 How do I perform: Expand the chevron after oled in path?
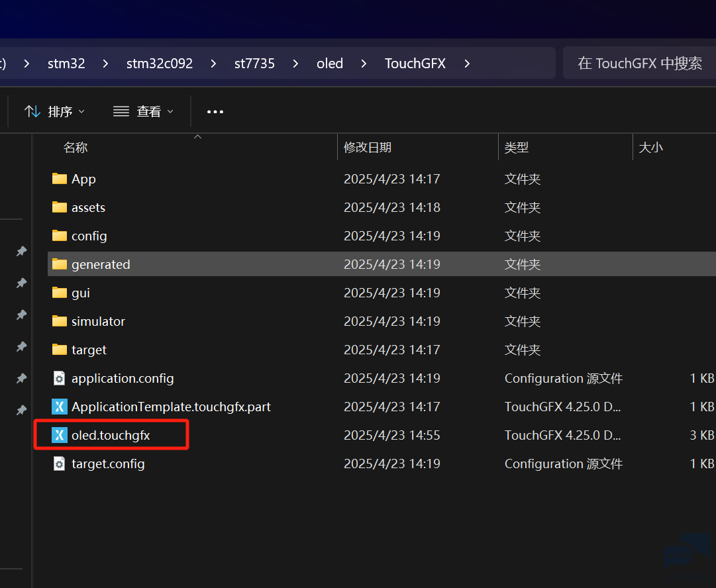[x=364, y=64]
